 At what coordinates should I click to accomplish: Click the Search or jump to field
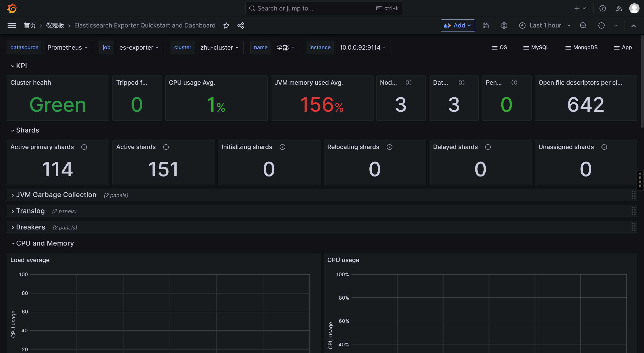click(x=315, y=8)
